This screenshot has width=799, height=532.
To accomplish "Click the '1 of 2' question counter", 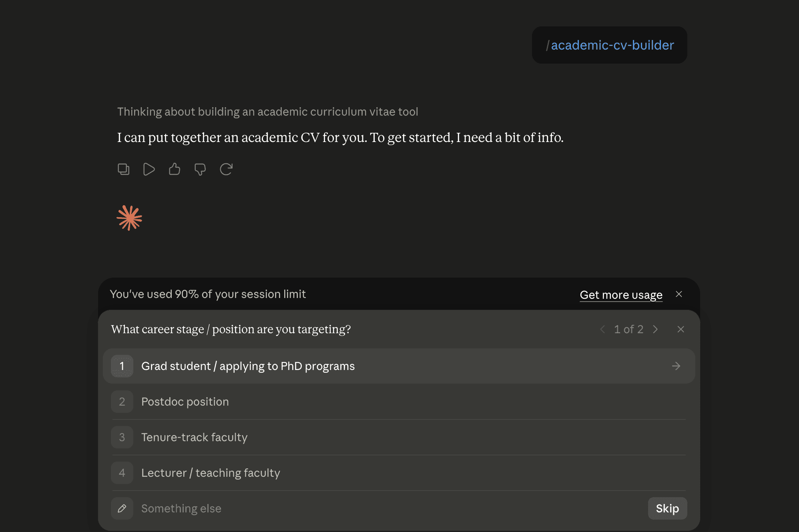I will pos(628,329).
